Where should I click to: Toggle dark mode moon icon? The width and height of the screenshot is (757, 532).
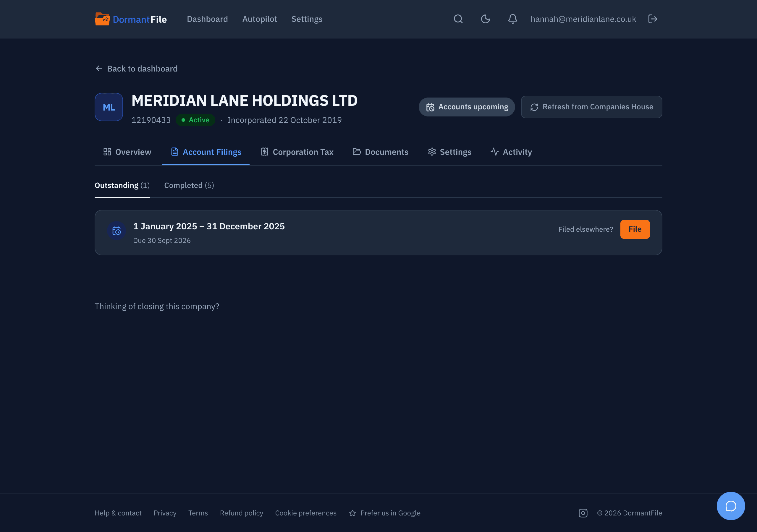coord(485,19)
